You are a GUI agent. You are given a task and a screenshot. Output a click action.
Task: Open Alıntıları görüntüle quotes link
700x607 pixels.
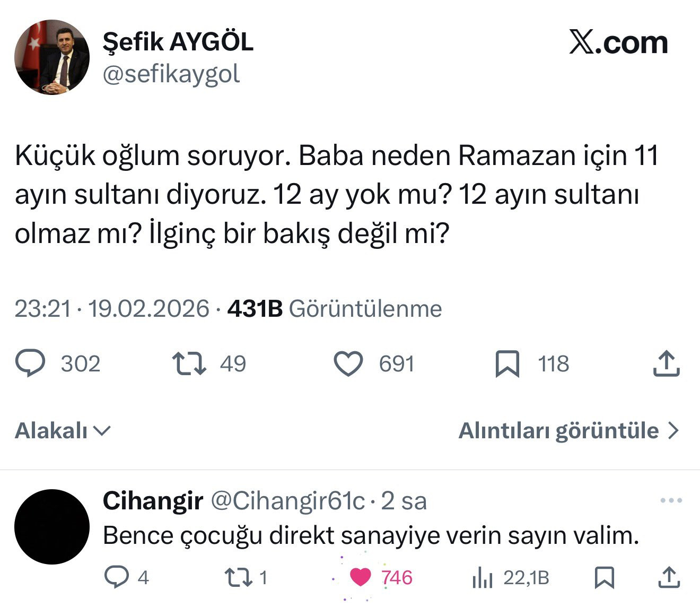(x=568, y=431)
